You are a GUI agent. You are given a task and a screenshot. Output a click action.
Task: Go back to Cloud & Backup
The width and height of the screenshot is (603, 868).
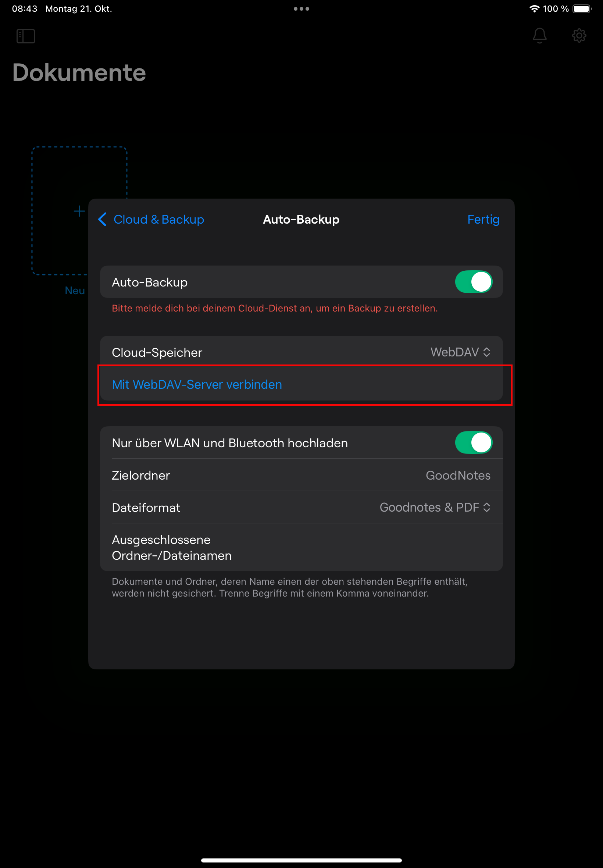(x=158, y=219)
